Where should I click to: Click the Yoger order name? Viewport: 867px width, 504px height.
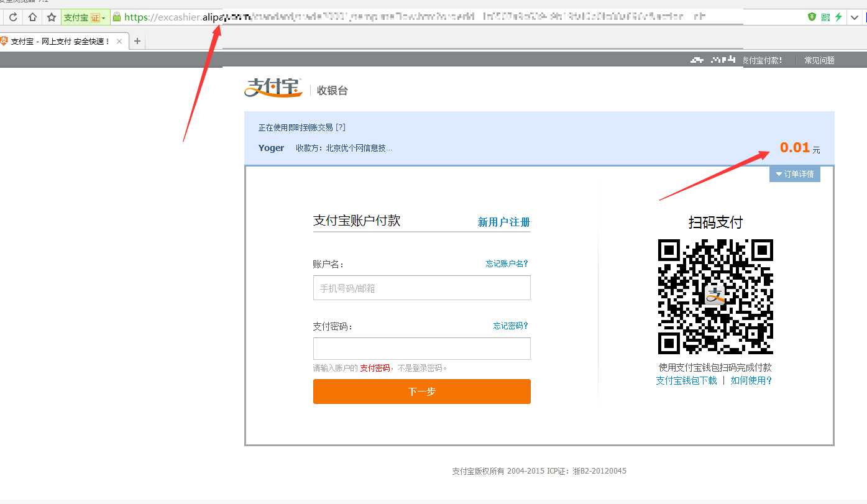(x=271, y=148)
